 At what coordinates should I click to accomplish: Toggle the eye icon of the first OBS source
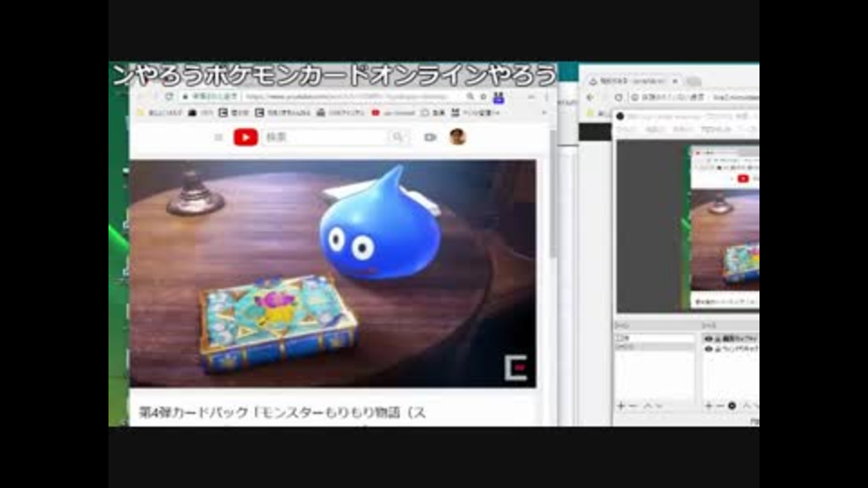[708, 339]
